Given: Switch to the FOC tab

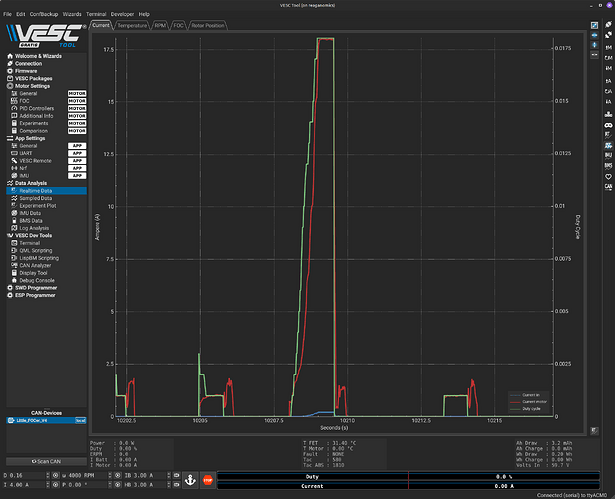Looking at the screenshot, I should point(178,25).
